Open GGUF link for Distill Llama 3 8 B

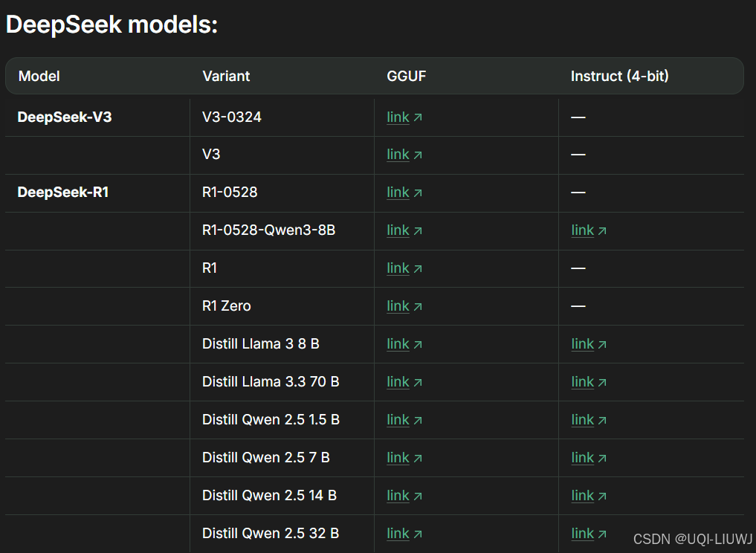tap(404, 344)
